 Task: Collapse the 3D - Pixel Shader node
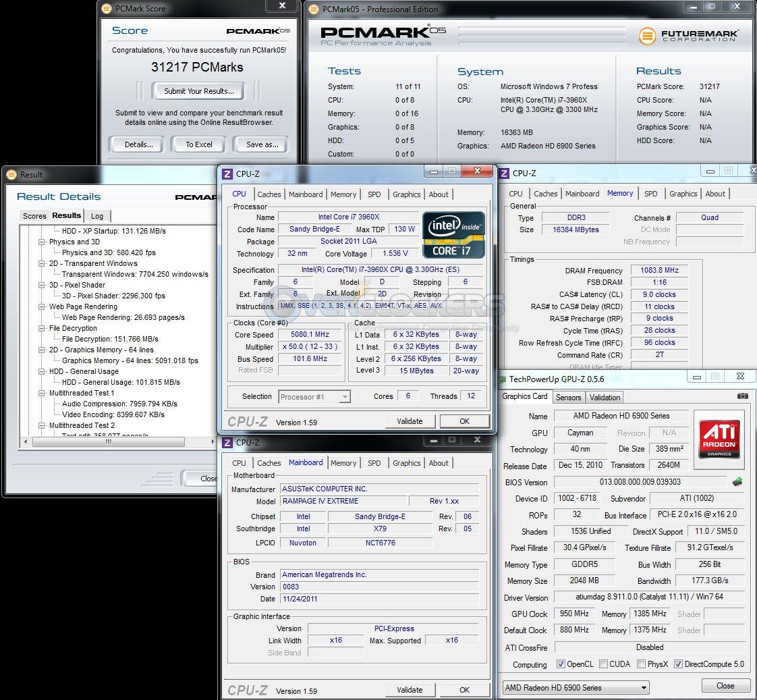click(42, 285)
